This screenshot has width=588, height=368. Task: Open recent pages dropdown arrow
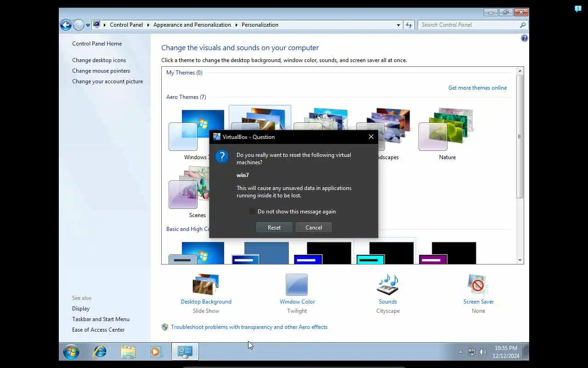pos(88,25)
